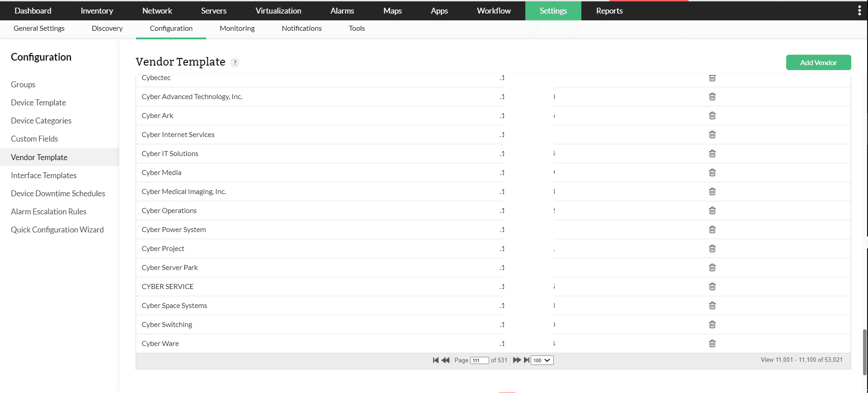Jump to last page of vendors

[526, 360]
